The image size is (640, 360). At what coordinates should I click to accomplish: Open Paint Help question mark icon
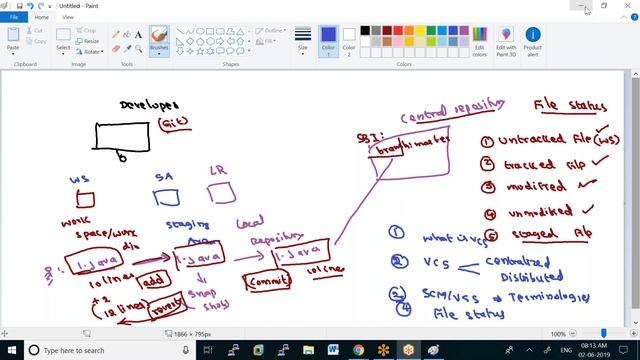click(x=634, y=17)
